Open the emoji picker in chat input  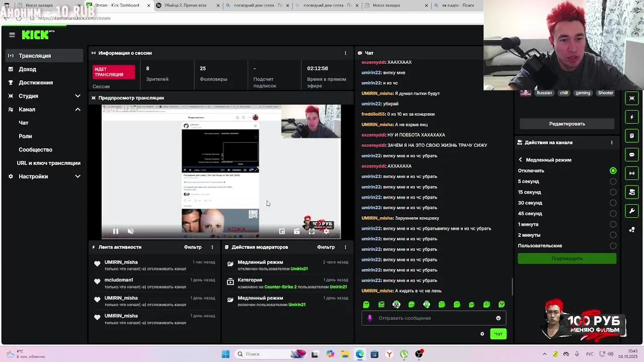pyautogui.click(x=498, y=318)
